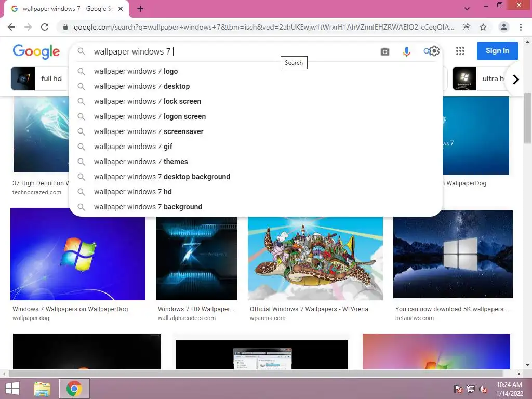The width and height of the screenshot is (532, 399).
Task: Open the flying turtle wallpaper thumbnail
Action: pyautogui.click(x=315, y=258)
